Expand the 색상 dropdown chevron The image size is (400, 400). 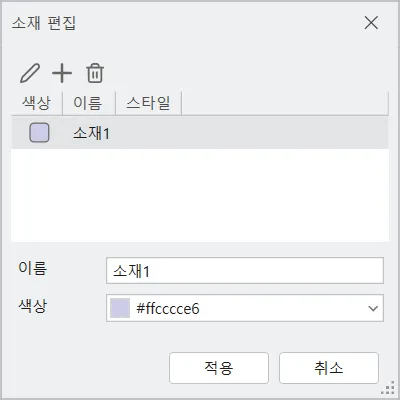[373, 308]
